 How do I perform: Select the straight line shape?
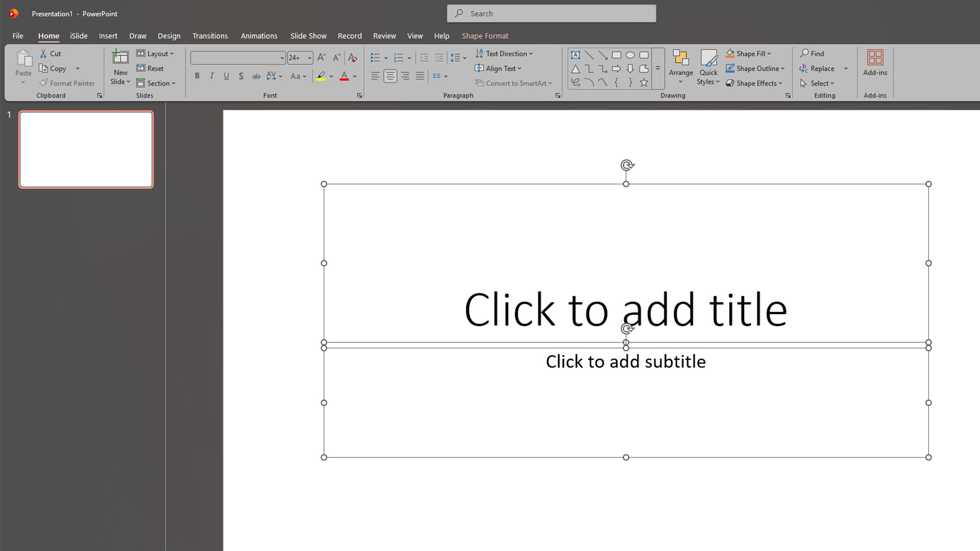pos(589,55)
